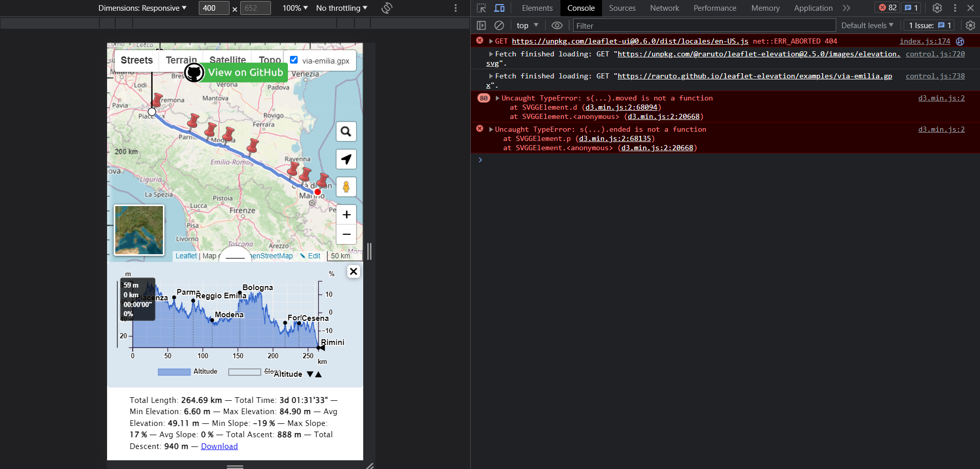The image size is (980, 469).
Task: Toggle Default levels filter
Action: click(867, 25)
